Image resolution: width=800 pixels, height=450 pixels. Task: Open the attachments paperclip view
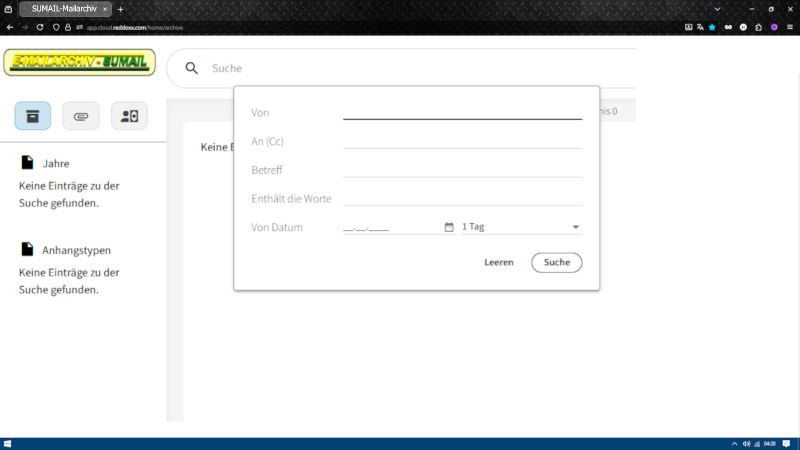pyautogui.click(x=81, y=116)
